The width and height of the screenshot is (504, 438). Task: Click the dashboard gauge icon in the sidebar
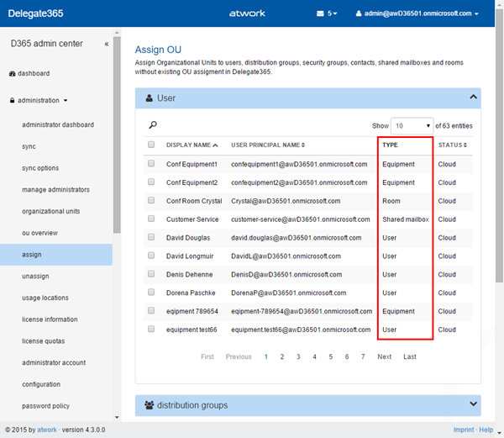12,74
